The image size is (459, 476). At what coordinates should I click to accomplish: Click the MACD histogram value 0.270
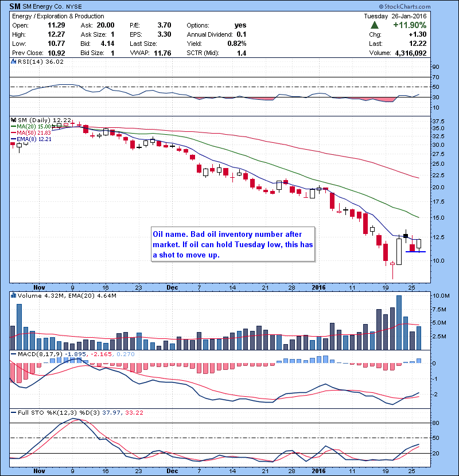tap(126, 354)
